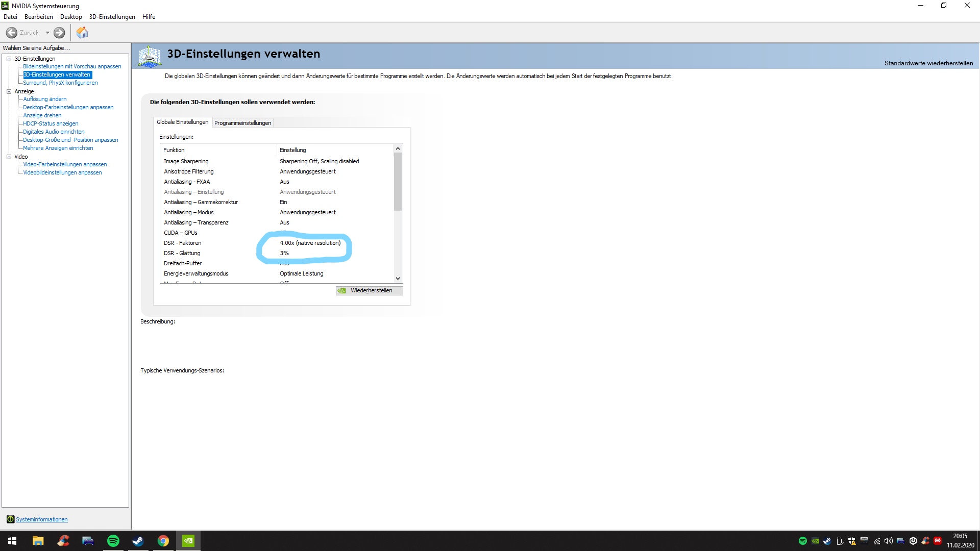Click the Back arrow icon
The width and height of the screenshot is (980, 551).
11,33
